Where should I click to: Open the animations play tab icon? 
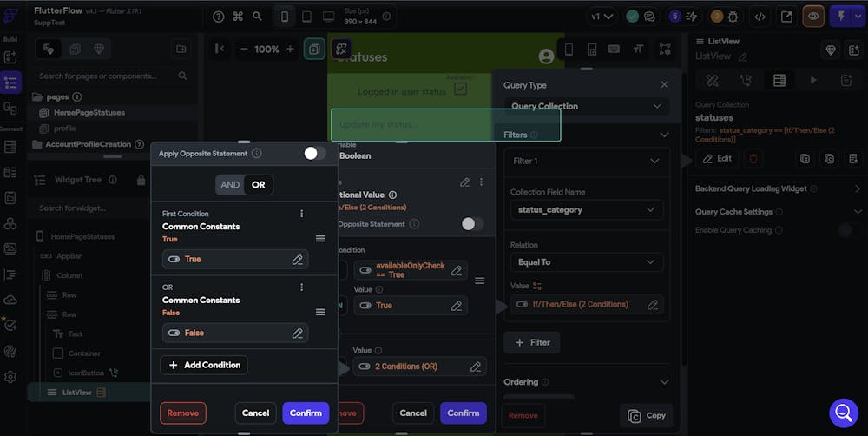pos(813,80)
